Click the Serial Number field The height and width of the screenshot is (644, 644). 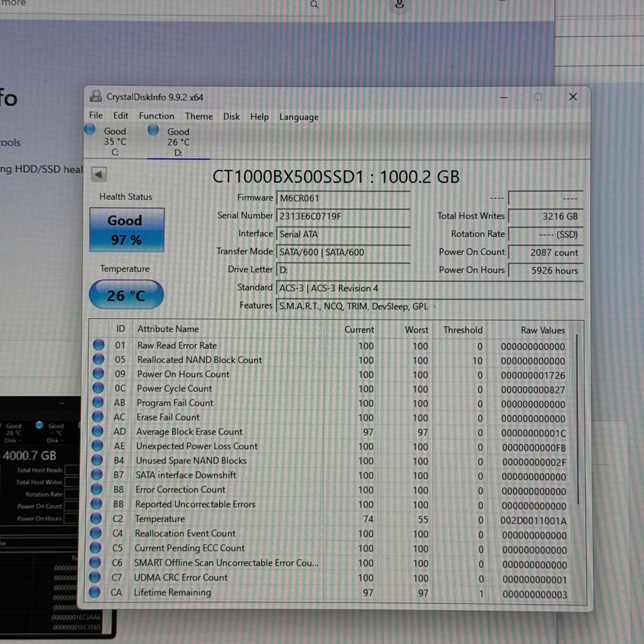pos(343,216)
